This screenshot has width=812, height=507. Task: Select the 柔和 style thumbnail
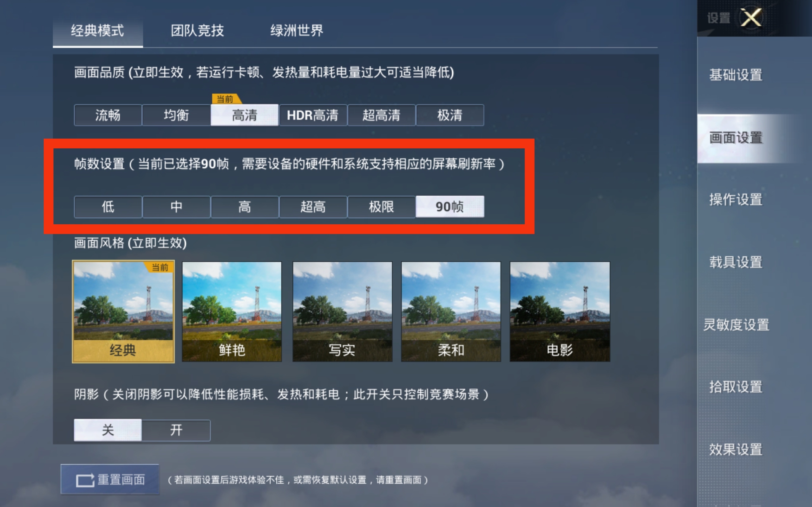pyautogui.click(x=451, y=311)
